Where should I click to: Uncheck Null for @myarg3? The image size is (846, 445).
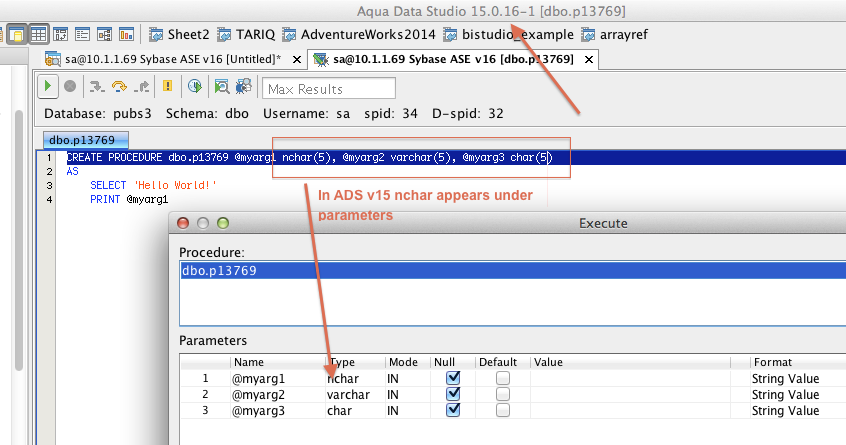[x=453, y=410]
